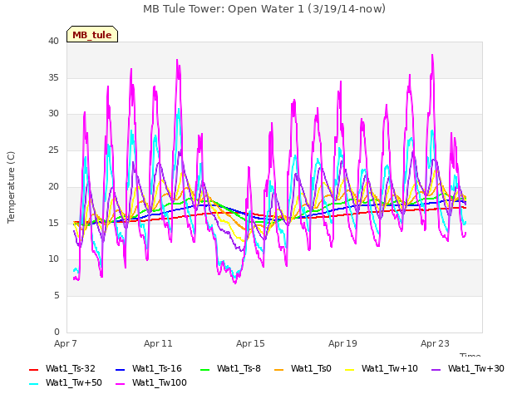The height and width of the screenshot is (399, 532).
Task: Click cyan Wat1_Tw+50 legend swatch
Action: [34, 384]
